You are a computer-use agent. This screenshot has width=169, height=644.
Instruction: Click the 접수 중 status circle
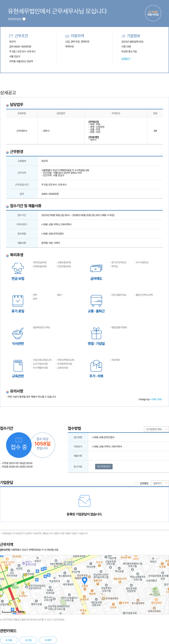point(19,445)
